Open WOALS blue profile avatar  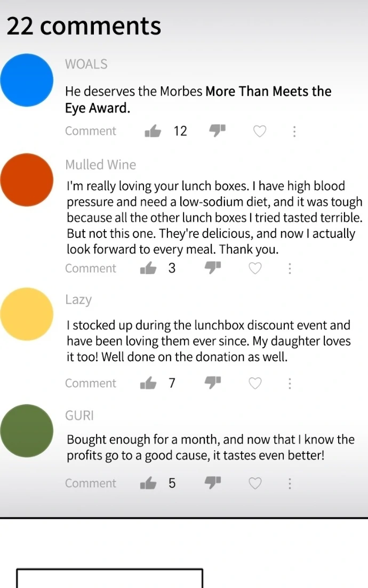tap(27, 80)
